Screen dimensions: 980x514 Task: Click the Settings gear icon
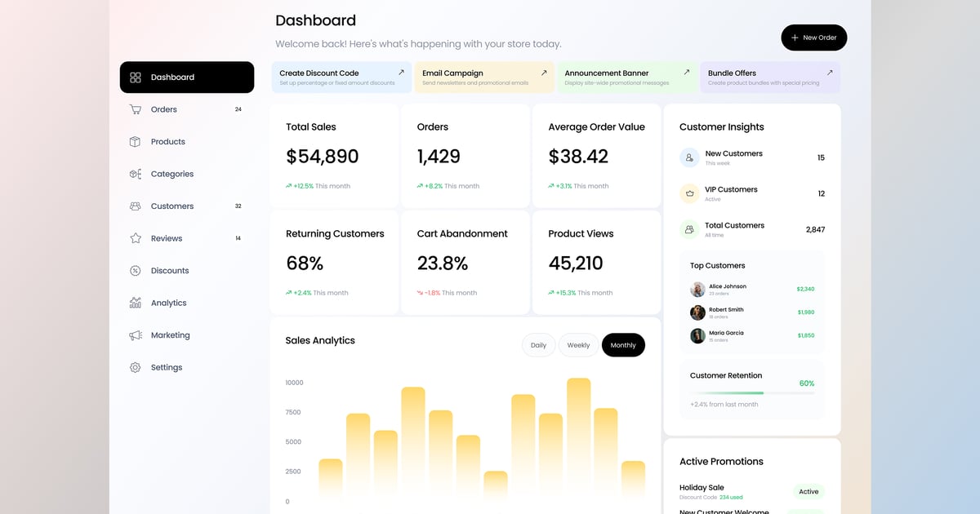click(x=136, y=367)
